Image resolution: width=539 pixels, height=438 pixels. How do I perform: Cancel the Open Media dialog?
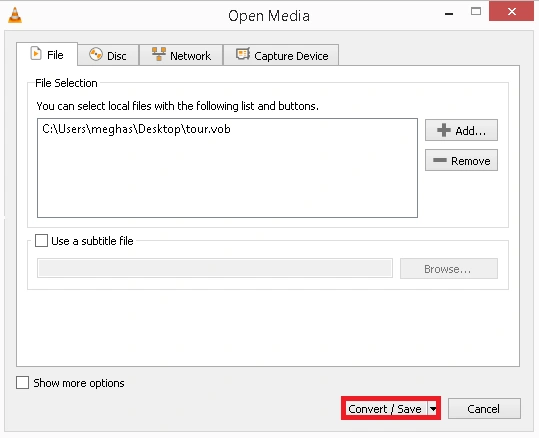click(x=484, y=409)
